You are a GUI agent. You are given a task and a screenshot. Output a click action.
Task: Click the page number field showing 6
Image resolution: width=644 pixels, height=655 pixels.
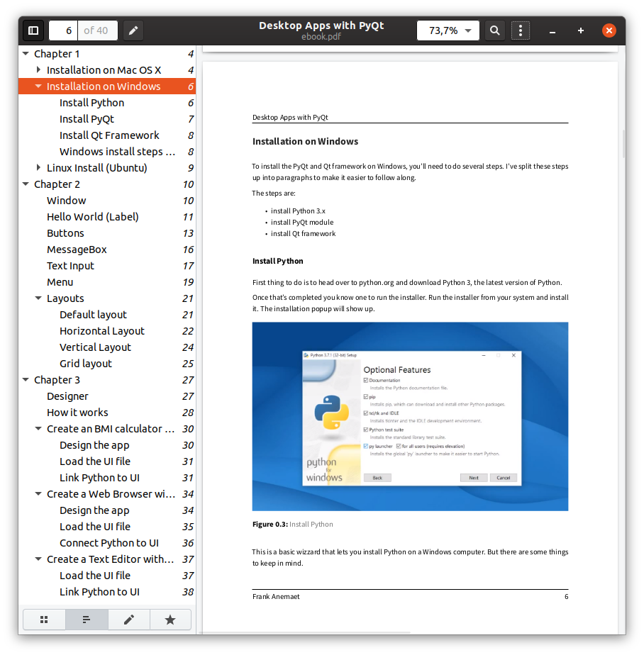63,30
